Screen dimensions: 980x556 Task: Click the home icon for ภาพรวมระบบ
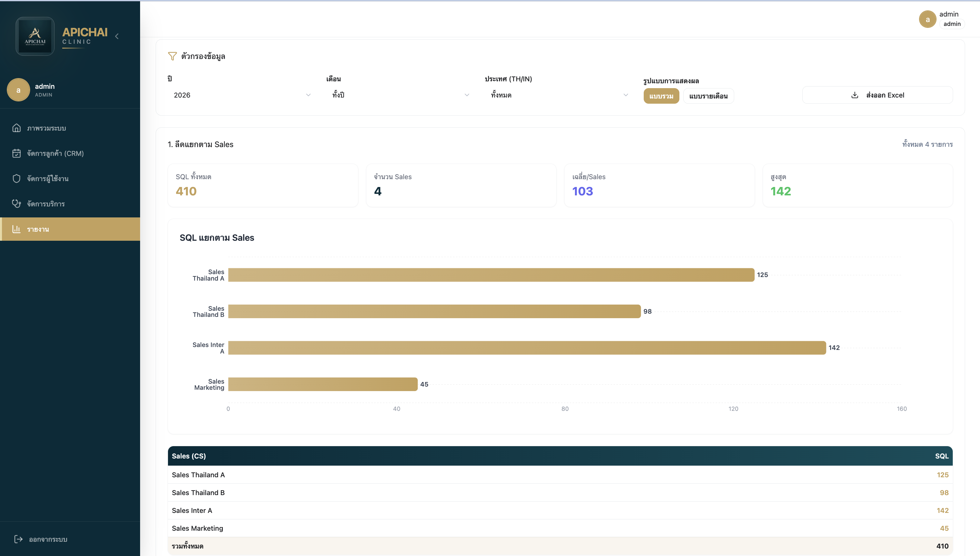[x=17, y=128]
